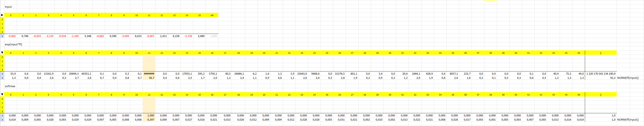Select the Σ header of exp(input*ff) table

pos(601,53)
